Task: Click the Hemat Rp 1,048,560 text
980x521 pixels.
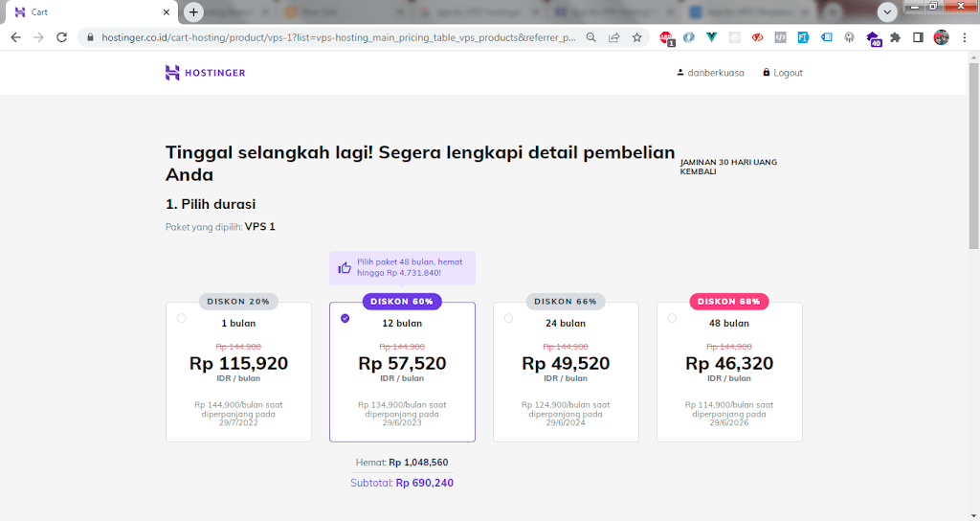Action: (x=402, y=463)
